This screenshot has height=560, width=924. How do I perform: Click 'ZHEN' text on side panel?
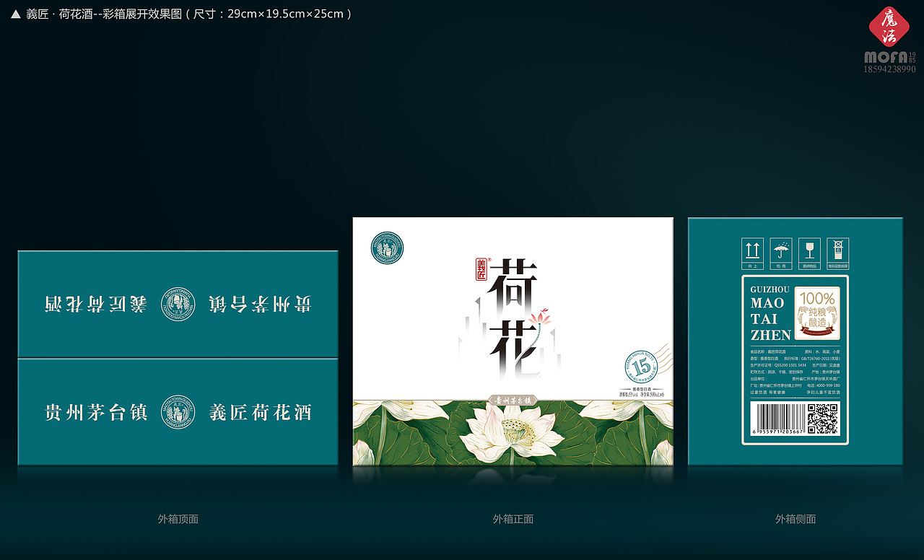tap(771, 336)
